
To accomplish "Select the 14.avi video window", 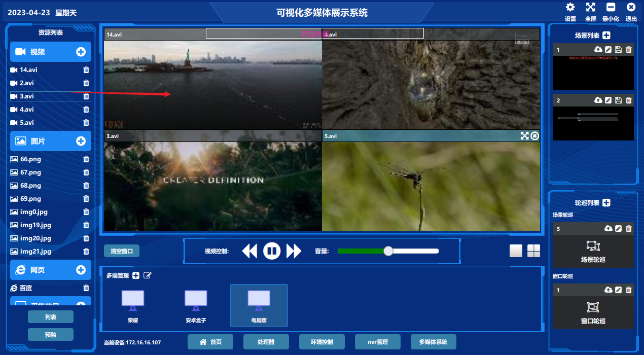I will [x=213, y=79].
